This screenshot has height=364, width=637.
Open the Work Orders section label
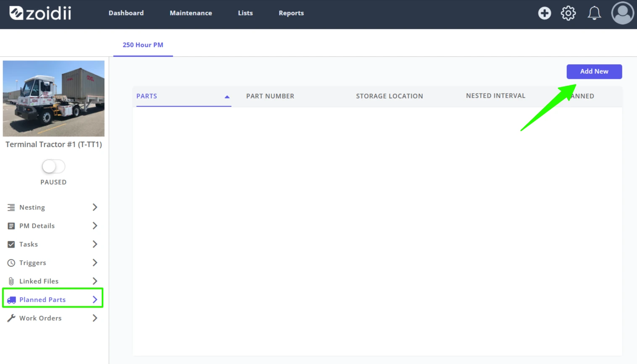click(40, 318)
